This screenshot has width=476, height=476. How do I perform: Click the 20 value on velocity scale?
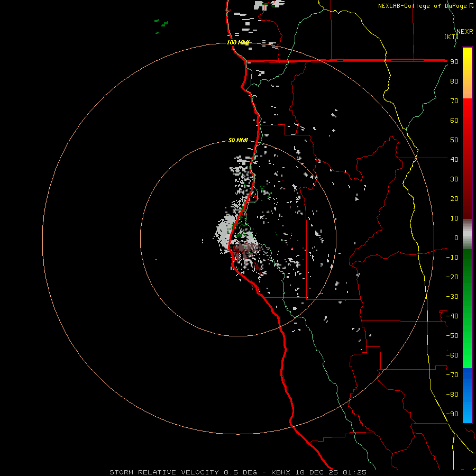click(x=454, y=198)
